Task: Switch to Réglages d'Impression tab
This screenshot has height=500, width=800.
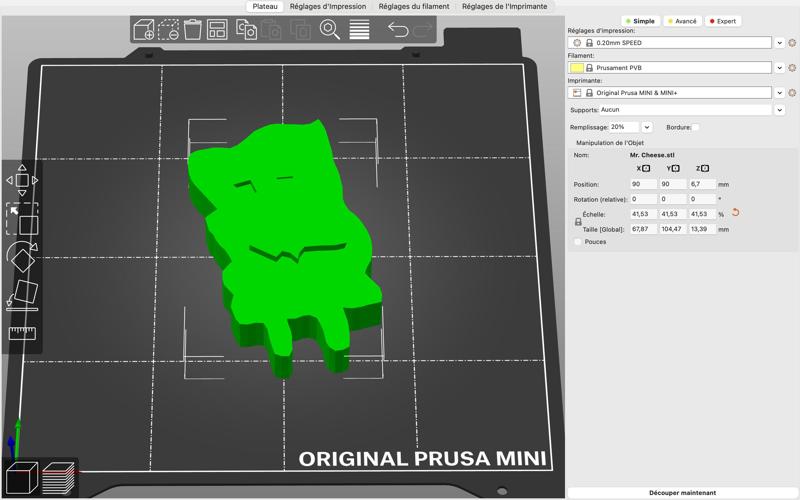Action: 328,7
